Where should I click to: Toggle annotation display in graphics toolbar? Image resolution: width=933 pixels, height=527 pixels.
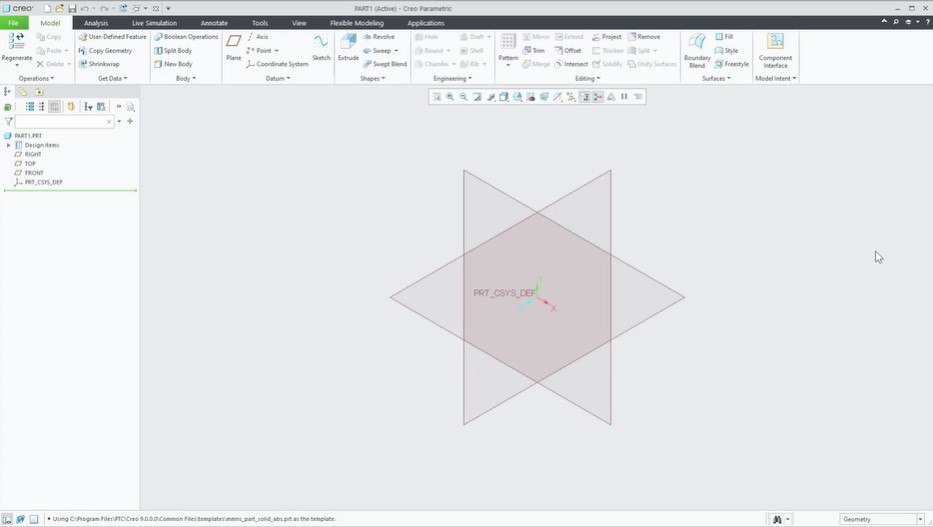click(x=584, y=97)
